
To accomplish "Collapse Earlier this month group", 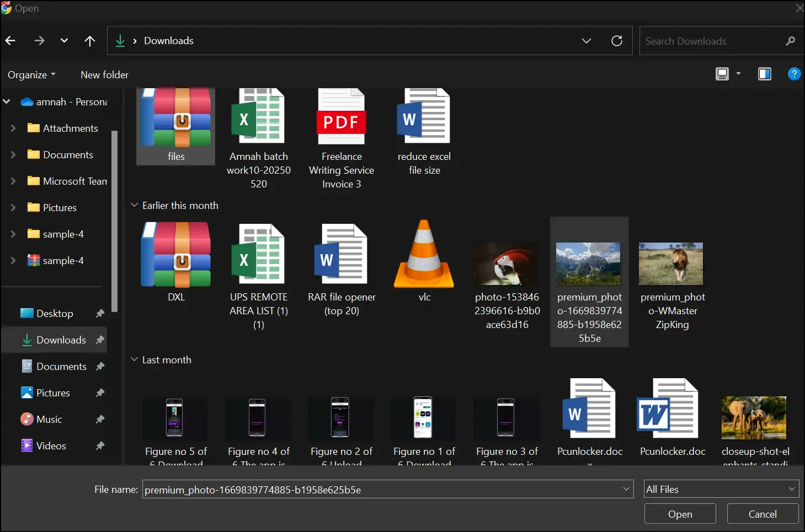I will tap(134, 205).
